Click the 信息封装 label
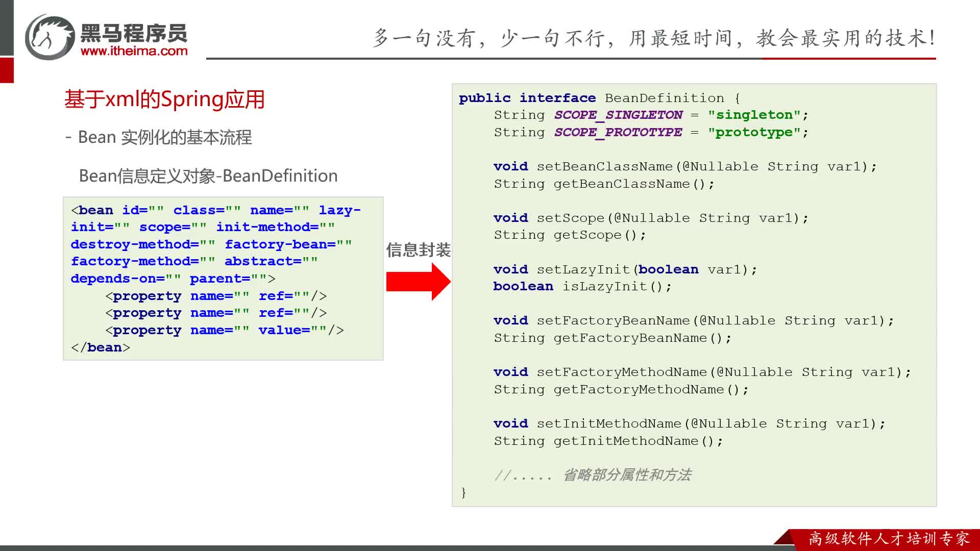This screenshot has height=551, width=980. point(419,250)
